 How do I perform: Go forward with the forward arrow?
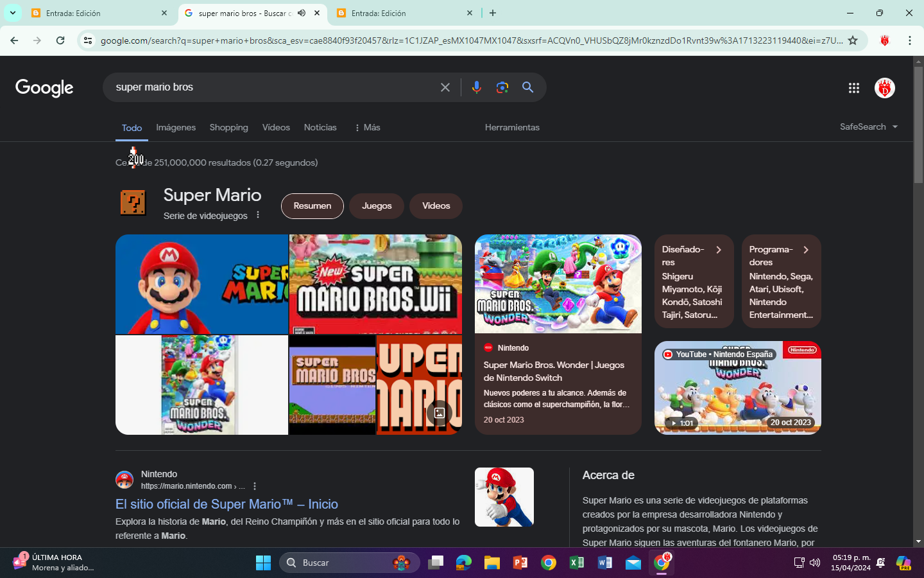coord(37,40)
